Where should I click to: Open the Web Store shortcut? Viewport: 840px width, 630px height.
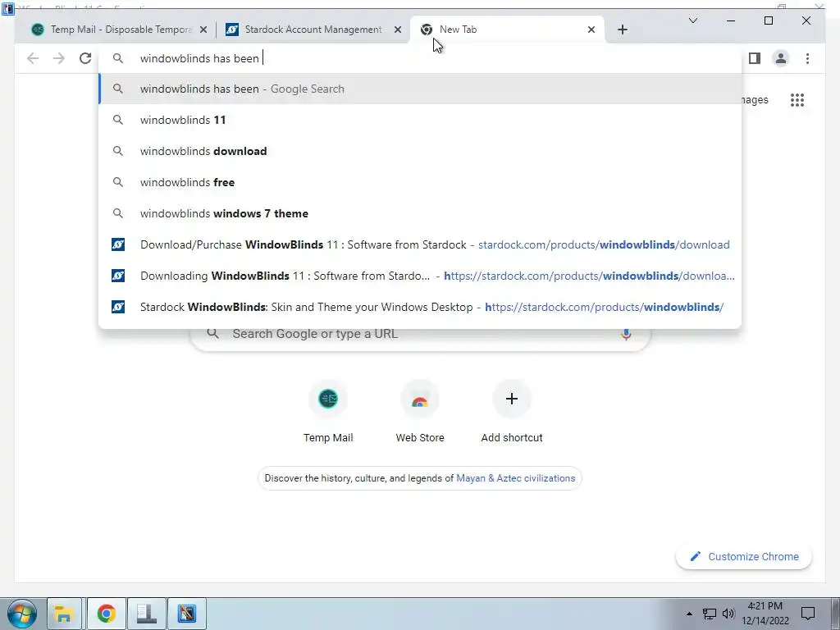point(420,412)
